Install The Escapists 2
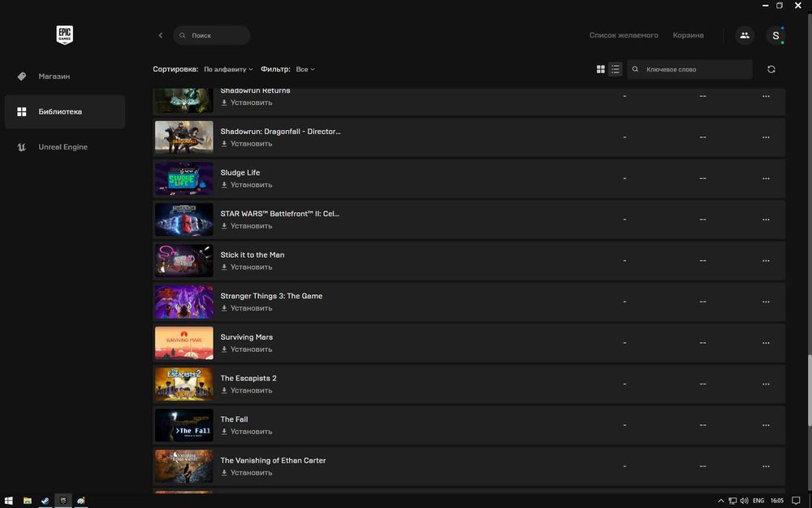Image resolution: width=812 pixels, height=508 pixels. point(247,390)
